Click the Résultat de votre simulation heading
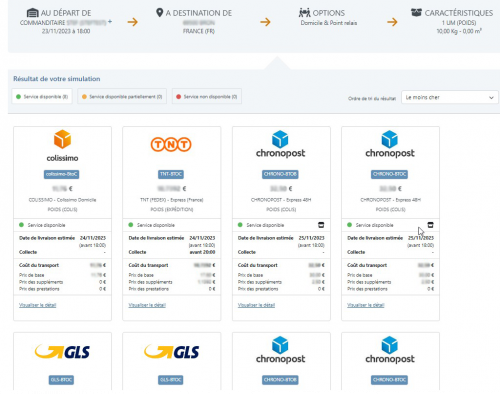This screenshot has height=394, width=500. pos(57,79)
